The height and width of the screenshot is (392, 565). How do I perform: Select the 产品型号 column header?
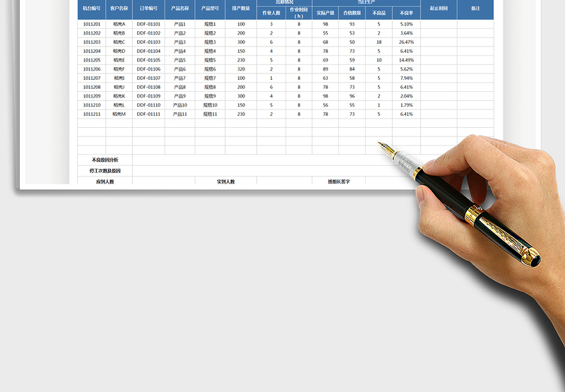tap(210, 9)
